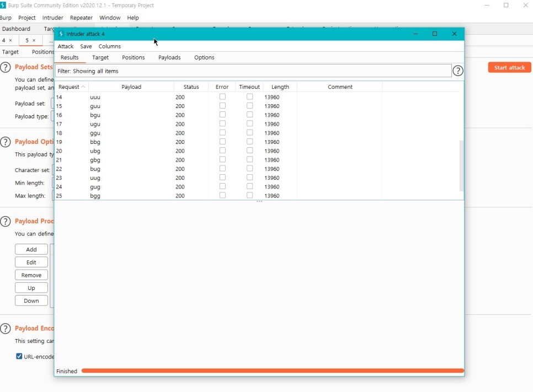Toggle Error checkbox for request 17

pos(222,123)
